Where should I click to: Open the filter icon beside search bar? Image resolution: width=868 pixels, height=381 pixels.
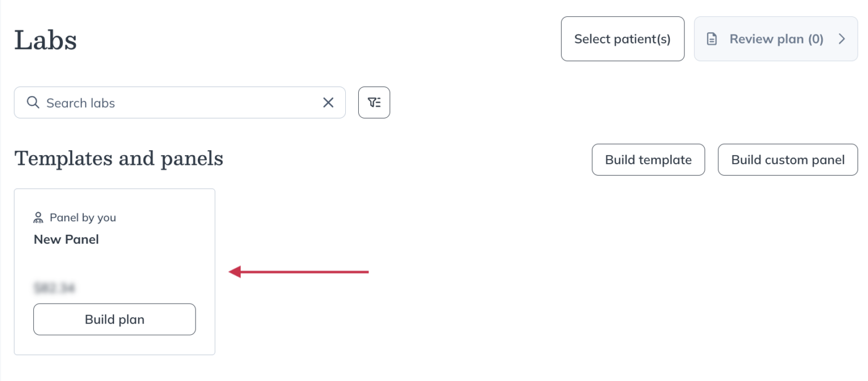[x=374, y=102]
